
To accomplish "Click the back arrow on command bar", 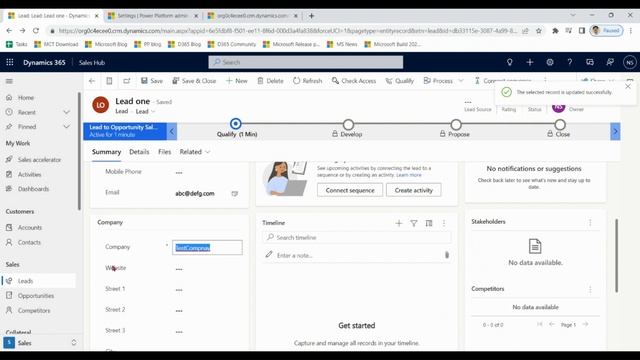I will [x=92, y=81].
